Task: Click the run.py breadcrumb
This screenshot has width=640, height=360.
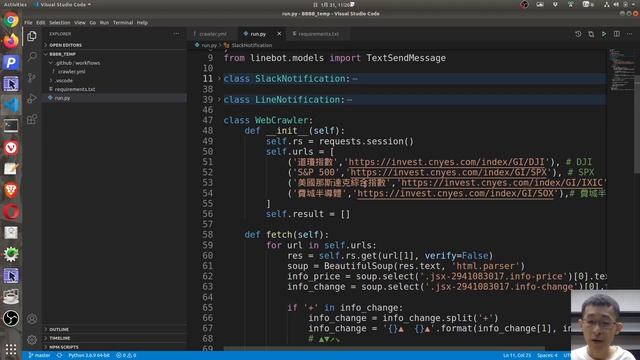Action: pyautogui.click(x=206, y=45)
